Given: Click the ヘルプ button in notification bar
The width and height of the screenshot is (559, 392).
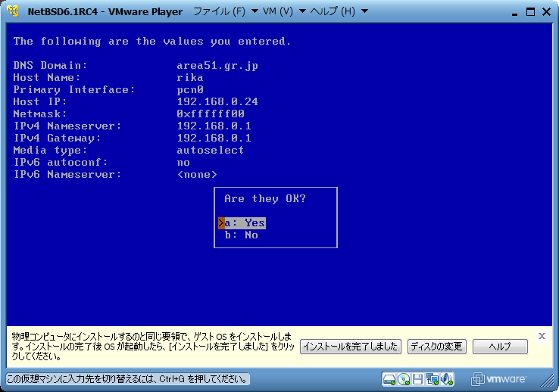Looking at the screenshot, I should click(x=500, y=347).
